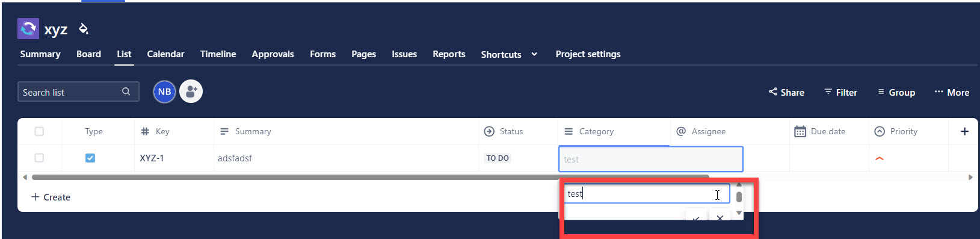Viewport: 980px width, 239px height.
Task: Click the search magnifier icon in Search list
Action: coord(126,92)
